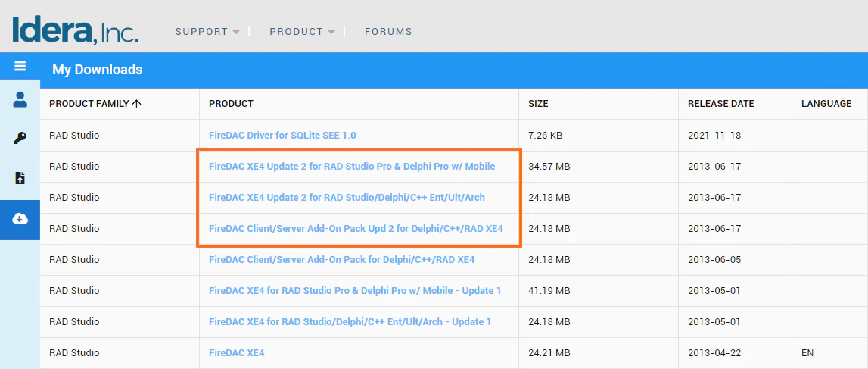This screenshot has width=868, height=369.
Task: Open the plain FireDAC XE4 link
Action: 236,352
